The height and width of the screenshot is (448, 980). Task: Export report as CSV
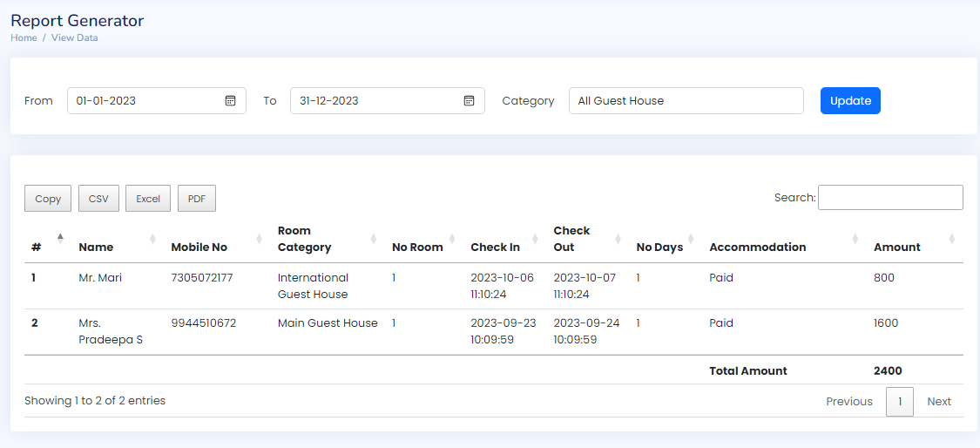(x=98, y=199)
